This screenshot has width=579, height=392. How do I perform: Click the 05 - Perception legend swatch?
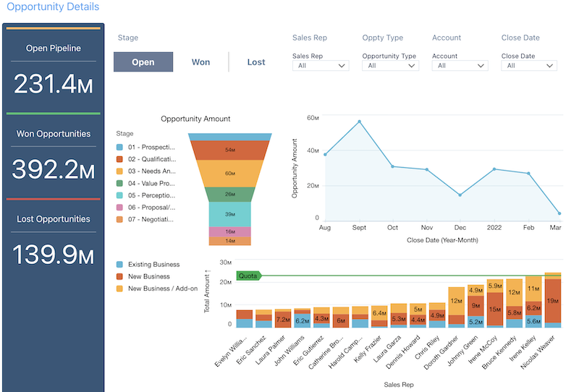(x=119, y=195)
